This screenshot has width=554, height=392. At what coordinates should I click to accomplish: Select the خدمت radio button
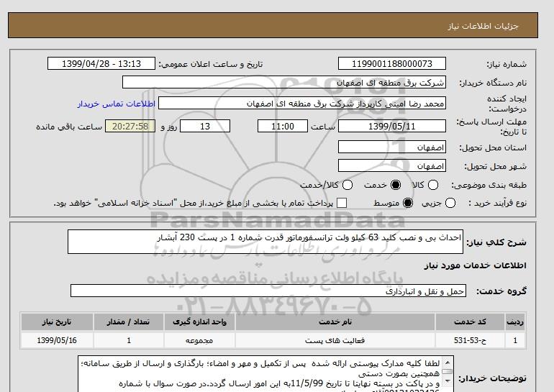pos(396,185)
